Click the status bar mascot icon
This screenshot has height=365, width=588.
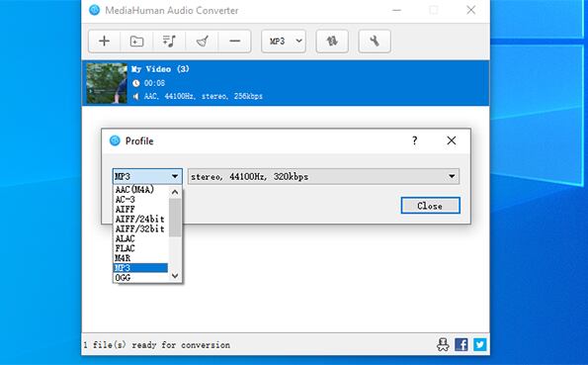(443, 344)
